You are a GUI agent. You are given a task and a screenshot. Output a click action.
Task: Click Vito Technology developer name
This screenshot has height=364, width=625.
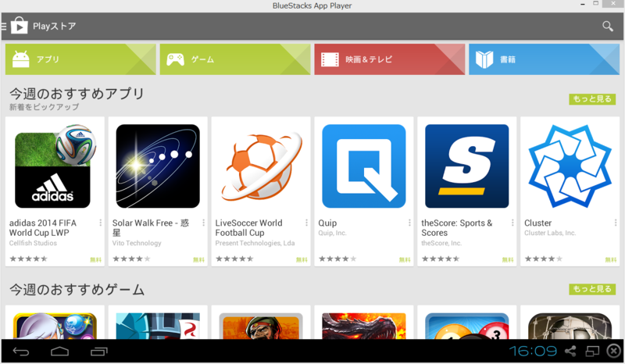tap(137, 243)
